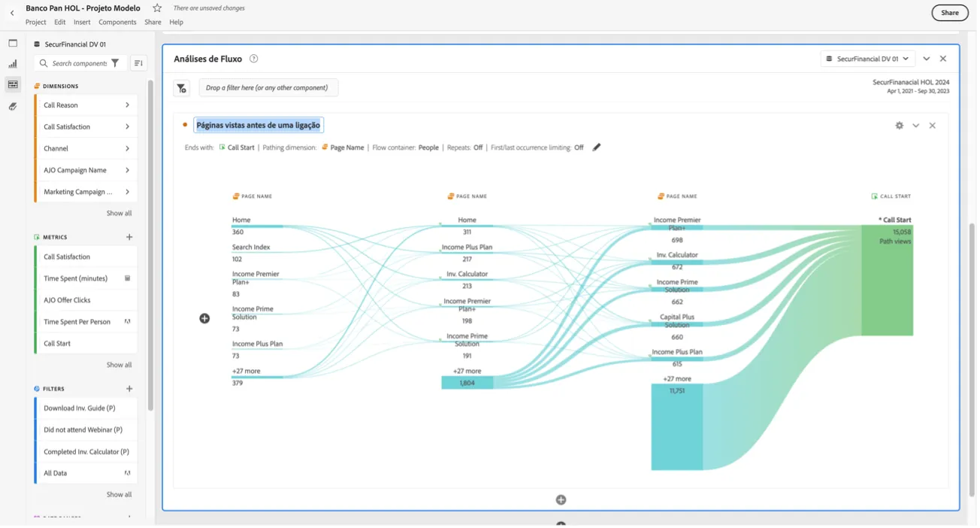980x528 pixels.
Task: Show all metrics
Action: [119, 366]
